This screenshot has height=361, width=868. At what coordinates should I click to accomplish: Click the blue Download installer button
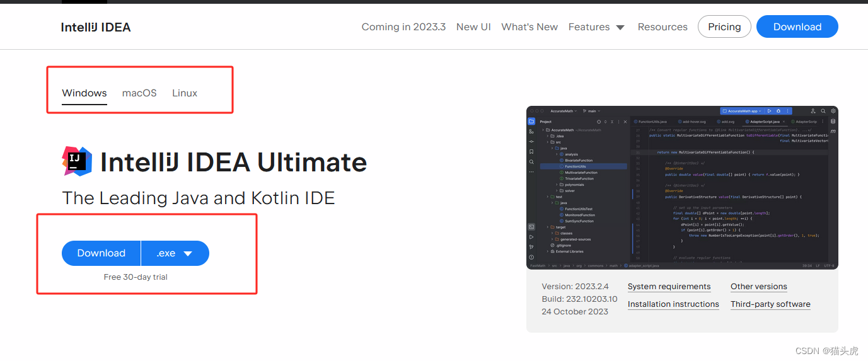coord(101,253)
